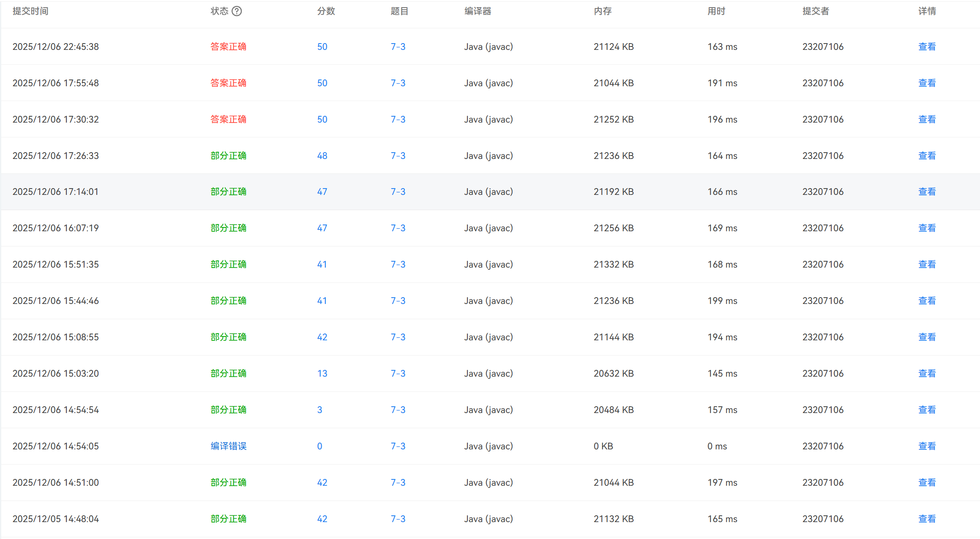Image resolution: width=980 pixels, height=539 pixels.
Task: Click the 答案正确 status at 17:30:32
Action: point(228,119)
